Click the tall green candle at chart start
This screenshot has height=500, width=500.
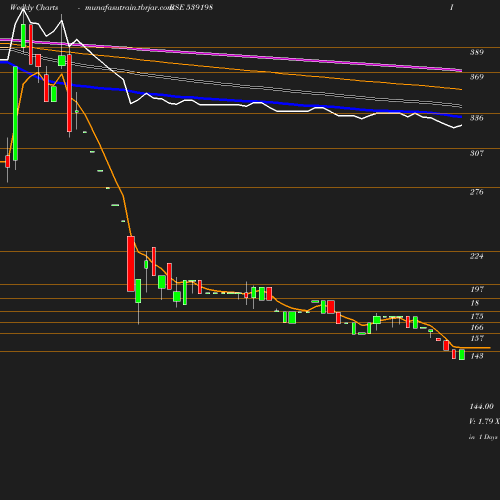pos(15,113)
